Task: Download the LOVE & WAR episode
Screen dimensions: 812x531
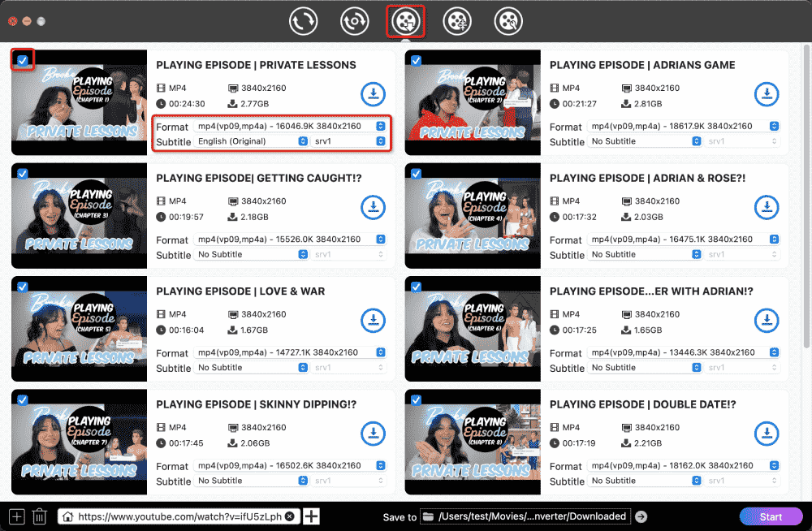Action: pos(373,321)
